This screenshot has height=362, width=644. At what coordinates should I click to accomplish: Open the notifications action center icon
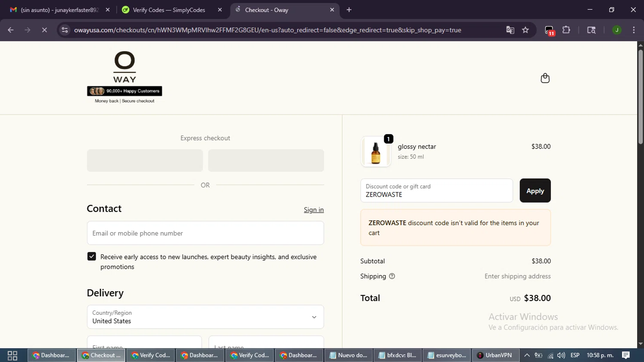(626, 356)
